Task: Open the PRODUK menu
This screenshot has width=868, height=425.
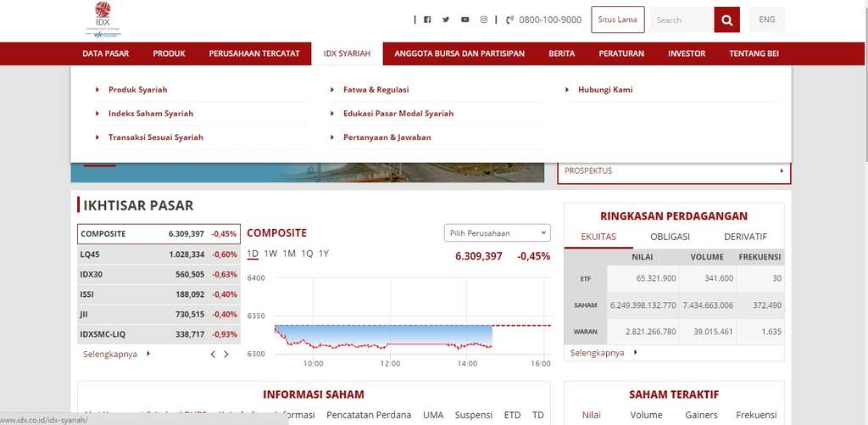Action: pos(170,53)
